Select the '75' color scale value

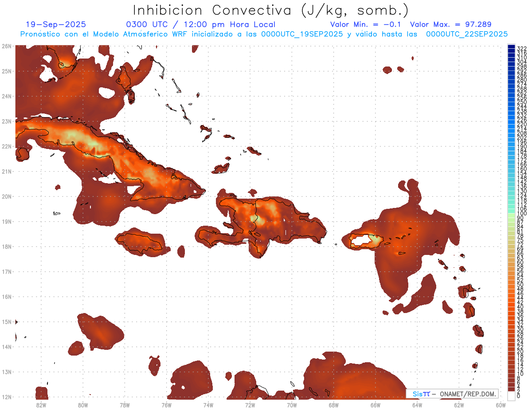click(520, 240)
